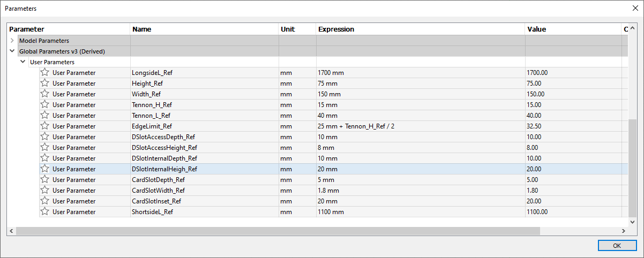The width and height of the screenshot is (644, 258).
Task: Favorite the ShortsideL_Ref star icon
Action: click(x=45, y=211)
